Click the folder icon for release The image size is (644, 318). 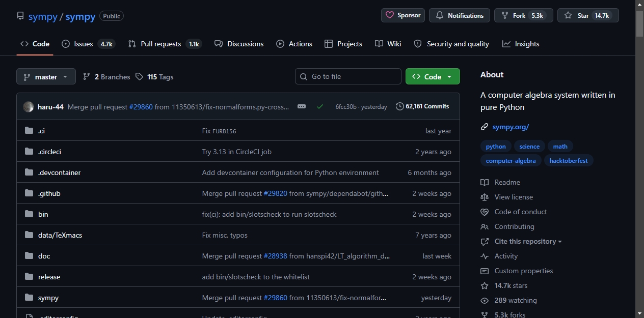(29, 277)
